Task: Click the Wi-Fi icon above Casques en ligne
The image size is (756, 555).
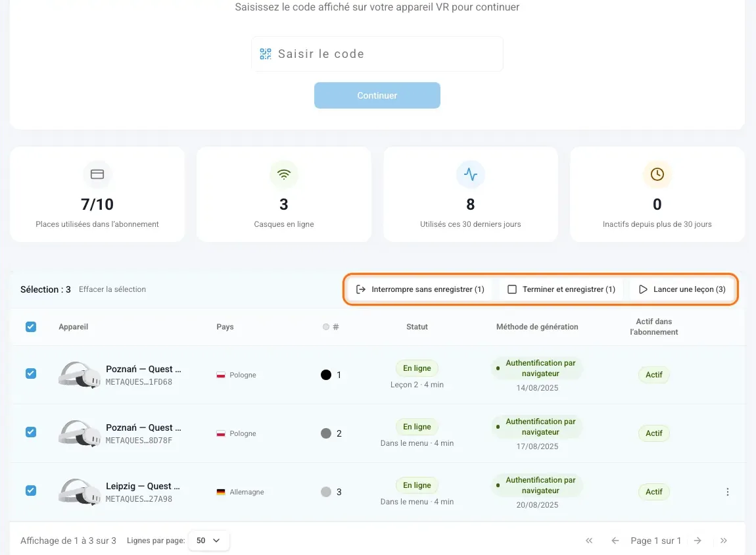Action: pos(284,174)
